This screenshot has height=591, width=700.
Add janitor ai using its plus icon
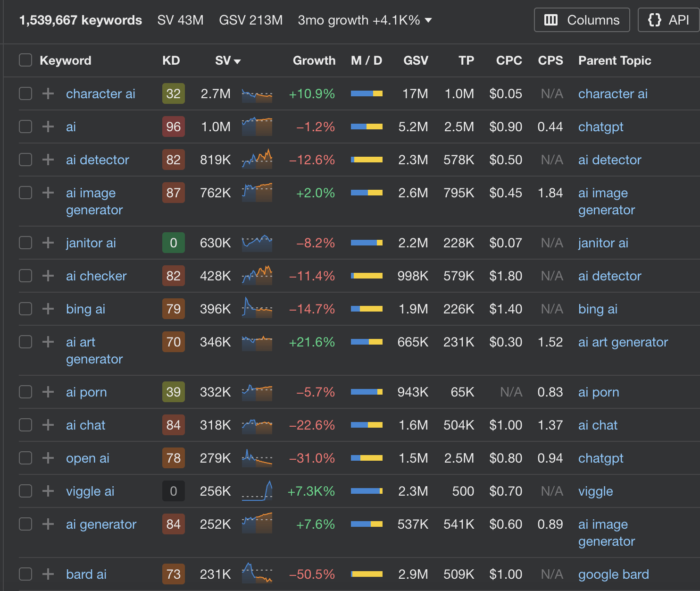coord(48,243)
